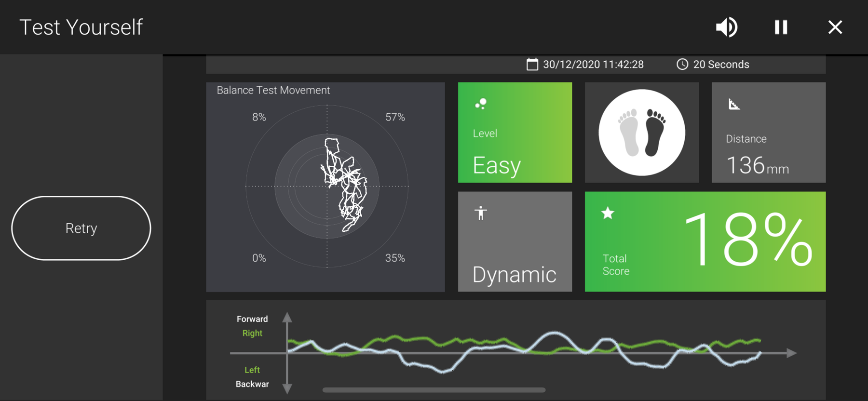Screen dimensions: 868x401
Task: Click the 18% Total Score value
Action: 747,240
